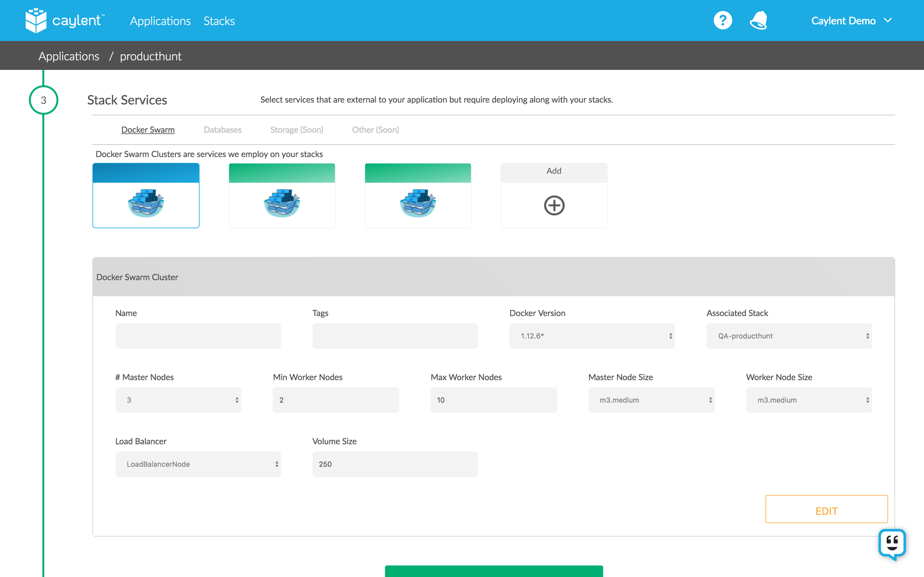
Task: Select the blue-header Docker Swarm cluster card
Action: (146, 196)
